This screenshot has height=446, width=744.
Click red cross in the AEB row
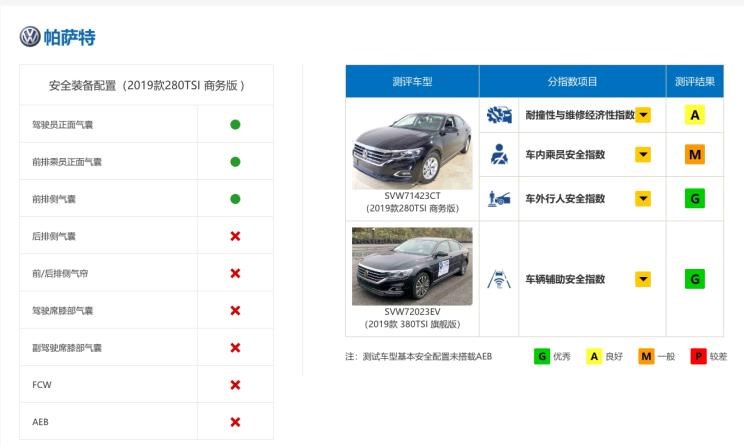(x=235, y=422)
